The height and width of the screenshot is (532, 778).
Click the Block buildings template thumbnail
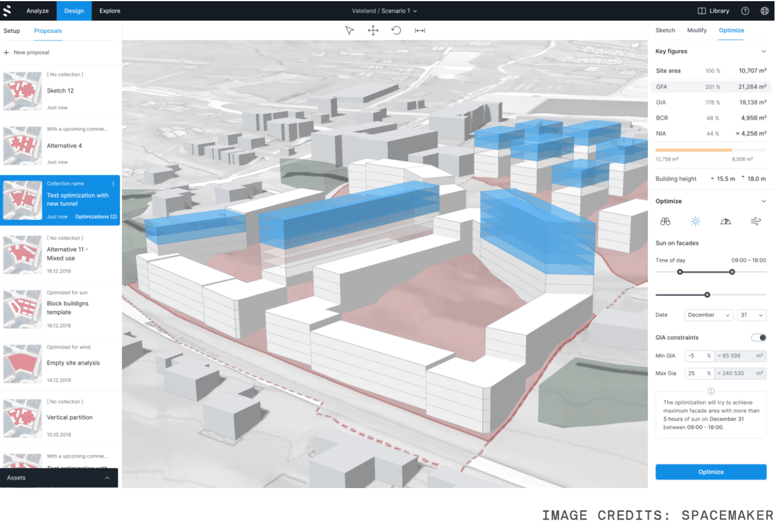pyautogui.click(x=23, y=309)
